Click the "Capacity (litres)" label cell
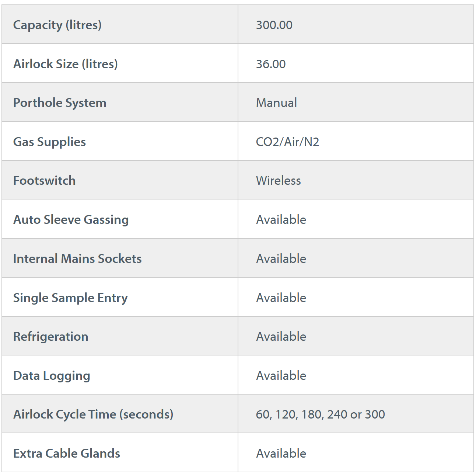The image size is (476, 472). coord(57,25)
